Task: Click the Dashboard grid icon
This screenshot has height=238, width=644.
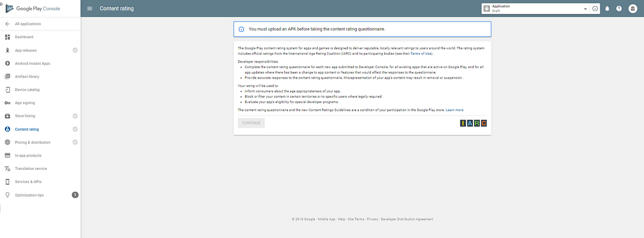Action: point(7,37)
